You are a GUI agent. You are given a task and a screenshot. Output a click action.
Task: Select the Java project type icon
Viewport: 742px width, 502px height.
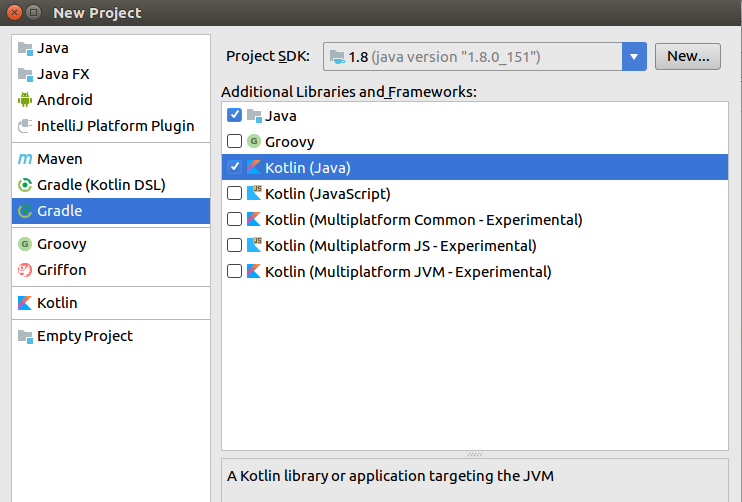[x=25, y=48]
